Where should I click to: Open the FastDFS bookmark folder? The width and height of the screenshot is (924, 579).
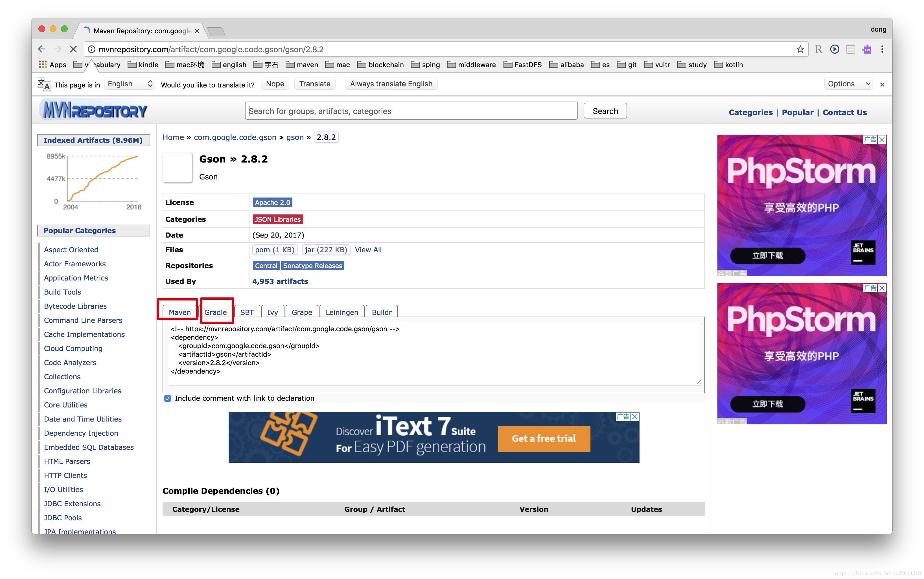(522, 65)
